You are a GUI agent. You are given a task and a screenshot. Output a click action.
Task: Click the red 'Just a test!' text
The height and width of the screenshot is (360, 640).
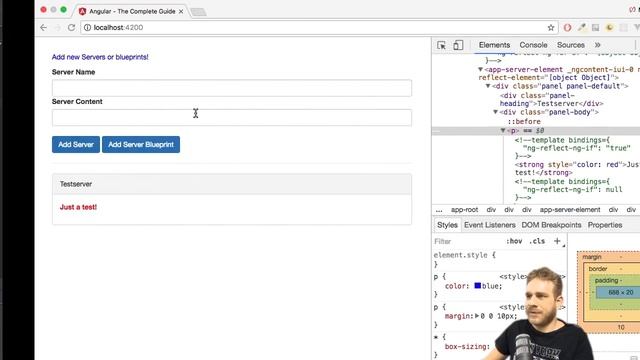[78, 207]
